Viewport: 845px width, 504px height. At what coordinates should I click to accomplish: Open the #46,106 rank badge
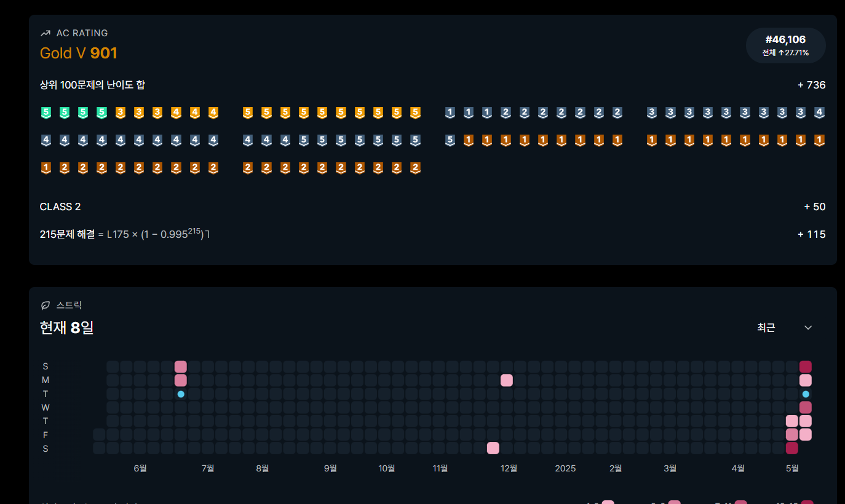coord(785,45)
